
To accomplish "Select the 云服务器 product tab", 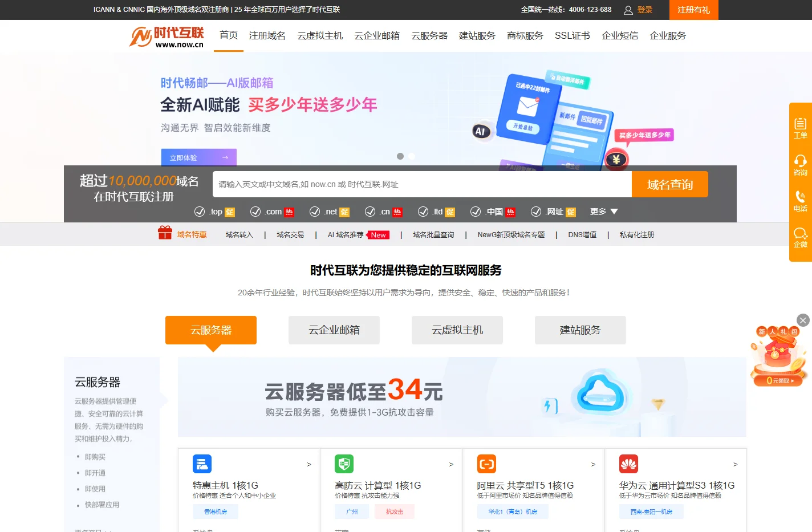I will tap(211, 330).
